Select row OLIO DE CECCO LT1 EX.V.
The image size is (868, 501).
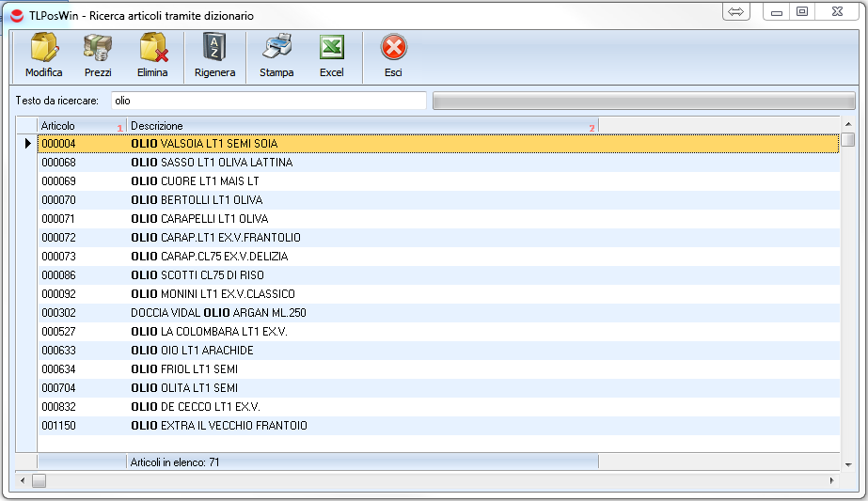point(196,407)
